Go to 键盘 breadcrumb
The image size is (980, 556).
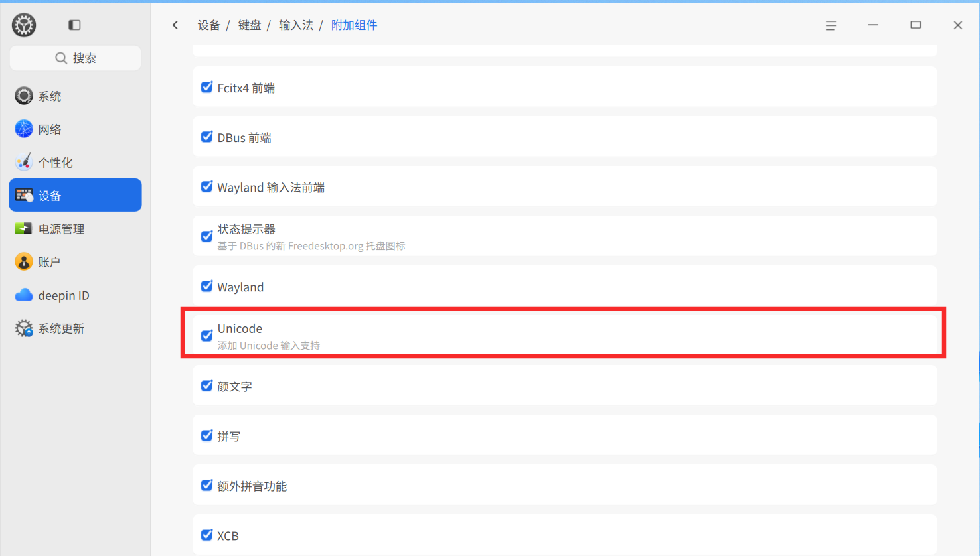tap(250, 25)
